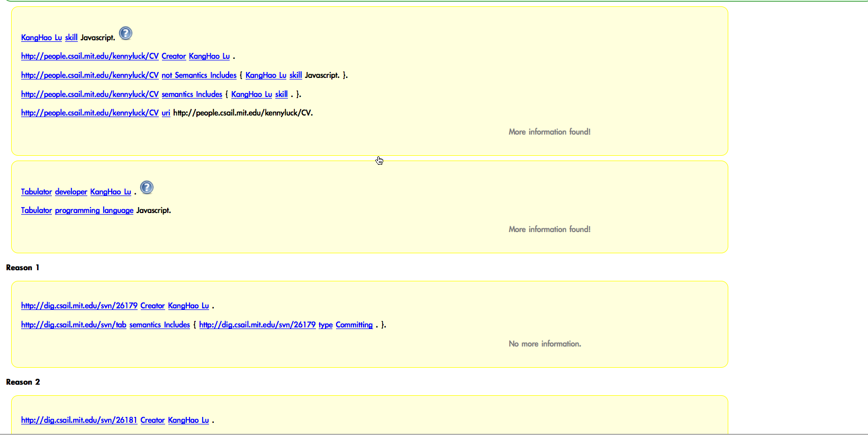Open the 'not Semantics Includes' link
This screenshot has width=868, height=435.
point(199,75)
